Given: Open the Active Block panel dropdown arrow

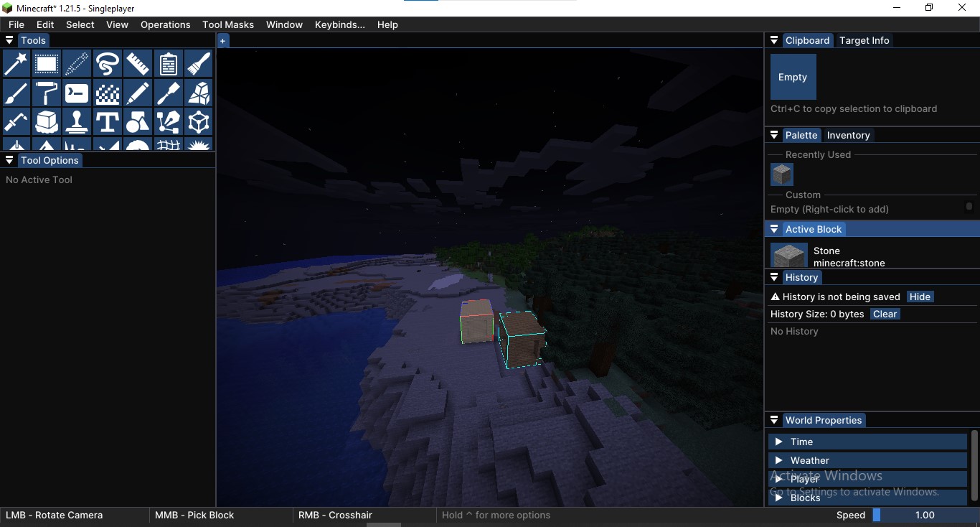Looking at the screenshot, I should point(774,229).
